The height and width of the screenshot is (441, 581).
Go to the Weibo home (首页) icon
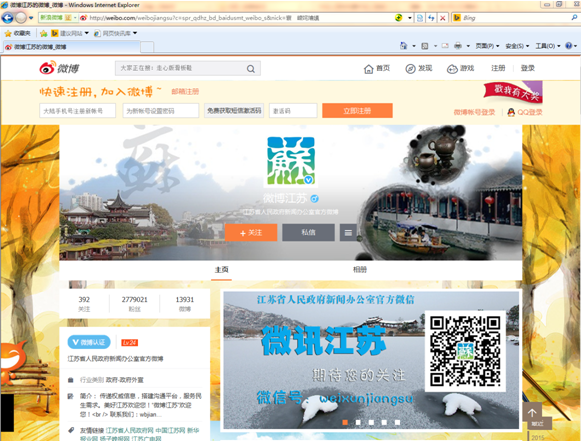(368, 69)
